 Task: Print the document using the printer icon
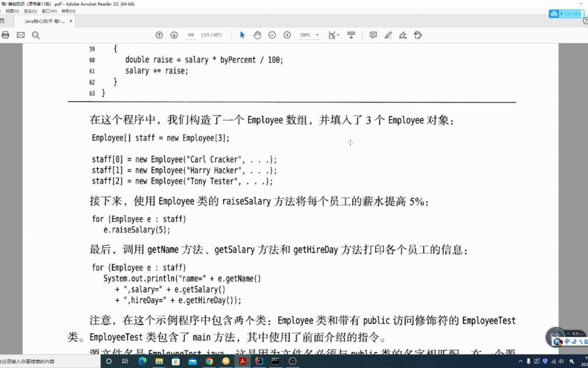5,35
